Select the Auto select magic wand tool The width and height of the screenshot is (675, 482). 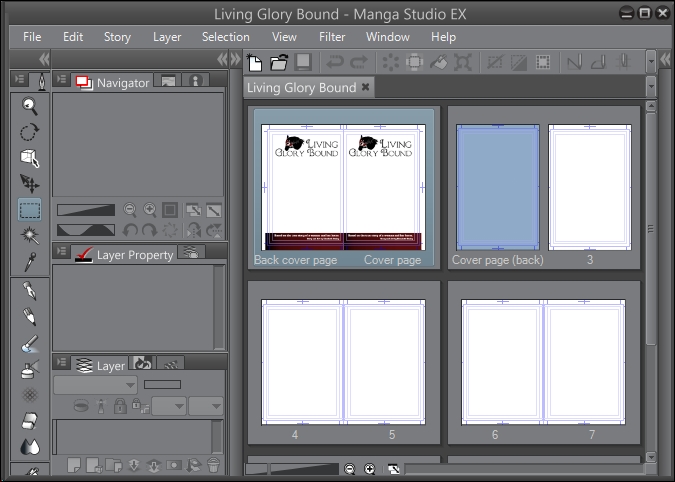(29, 235)
